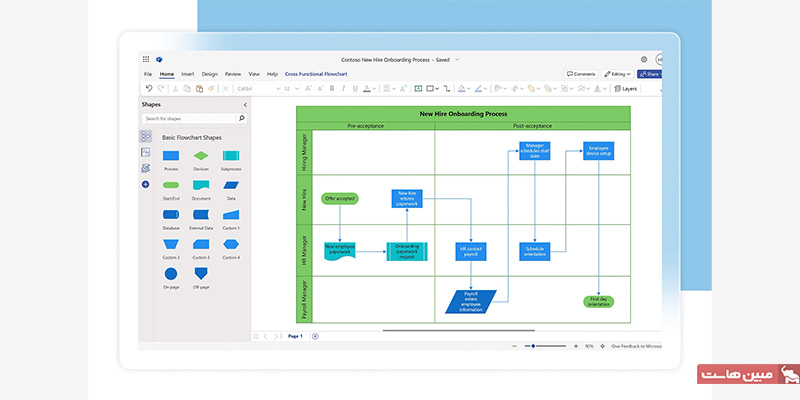The image size is (800, 400).
Task: Select the Start/End shape
Action: click(171, 186)
